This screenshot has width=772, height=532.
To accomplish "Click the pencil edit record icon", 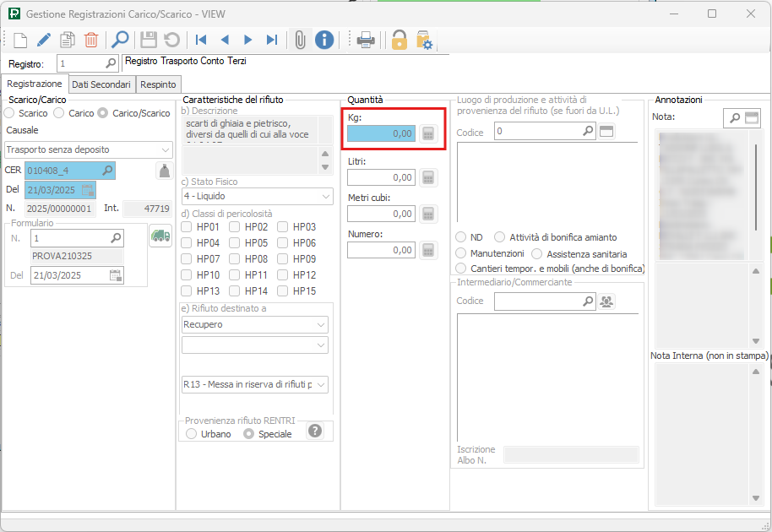I will (43, 40).
